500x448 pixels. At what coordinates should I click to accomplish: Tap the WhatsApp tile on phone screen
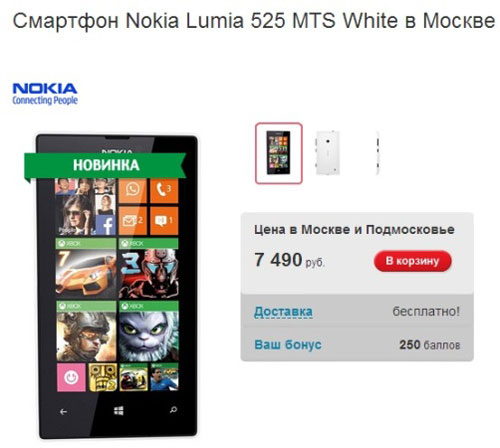(x=133, y=190)
